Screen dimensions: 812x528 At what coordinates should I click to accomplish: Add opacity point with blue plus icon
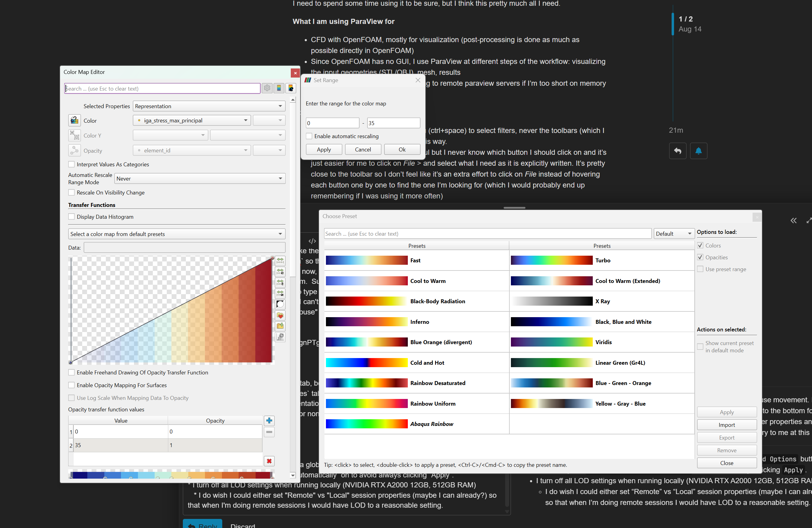pyautogui.click(x=269, y=420)
